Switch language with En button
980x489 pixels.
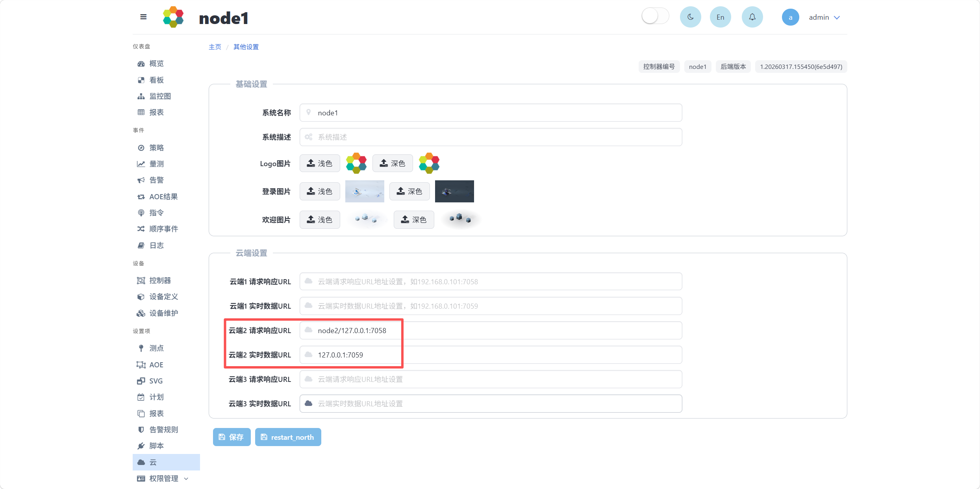(720, 17)
